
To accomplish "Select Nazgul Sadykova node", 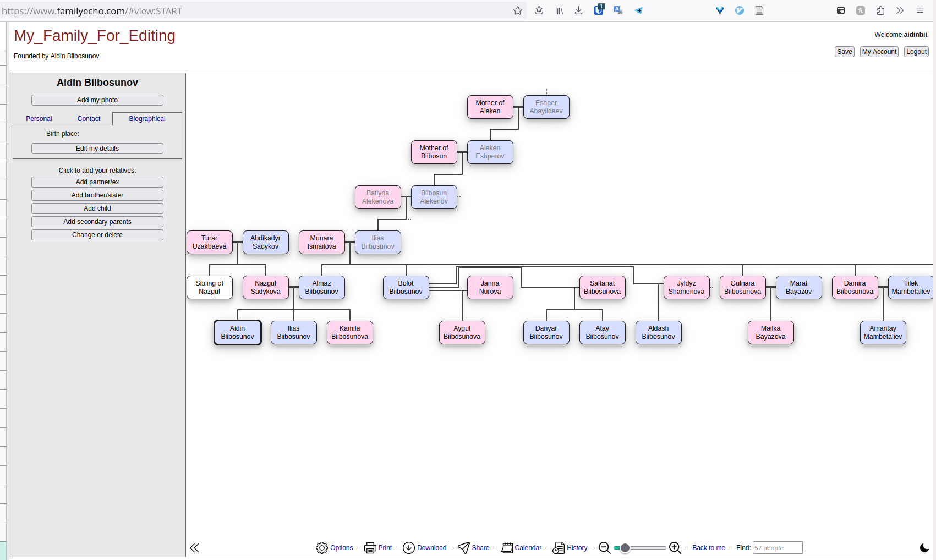I will [266, 287].
